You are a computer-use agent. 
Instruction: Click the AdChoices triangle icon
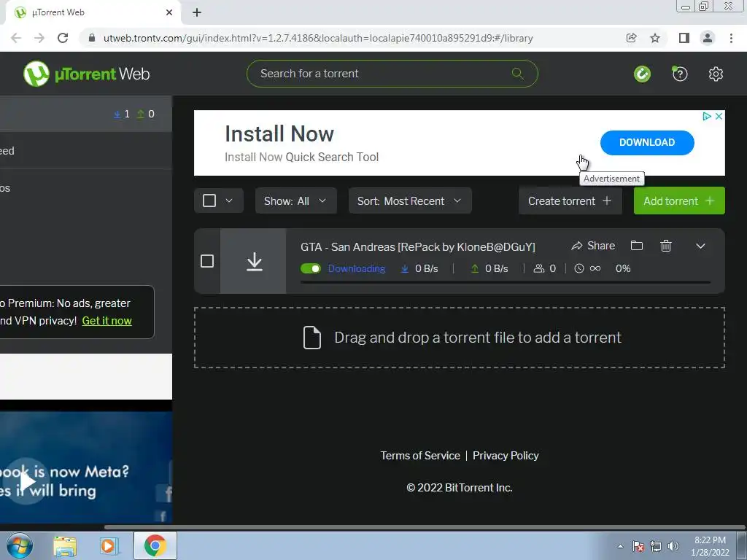tap(707, 116)
